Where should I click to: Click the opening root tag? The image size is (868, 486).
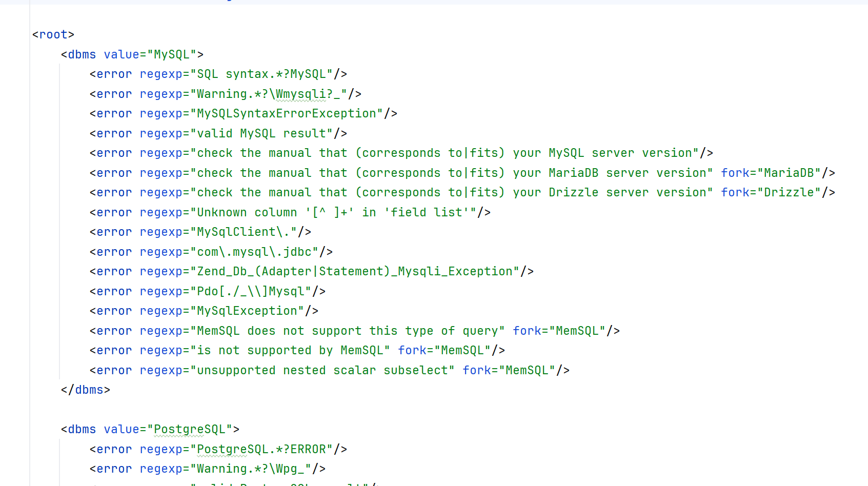click(53, 34)
